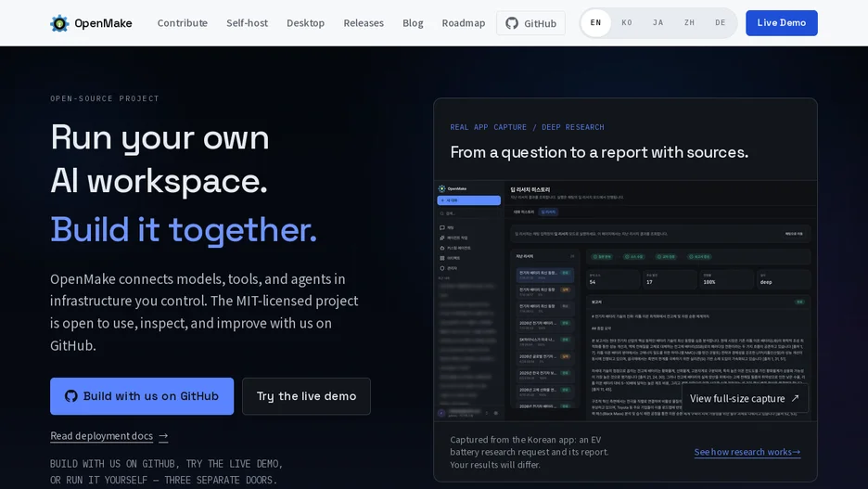Click the arrow next to Read deployment docs
Image resolution: width=868 pixels, height=489 pixels.
tap(163, 436)
